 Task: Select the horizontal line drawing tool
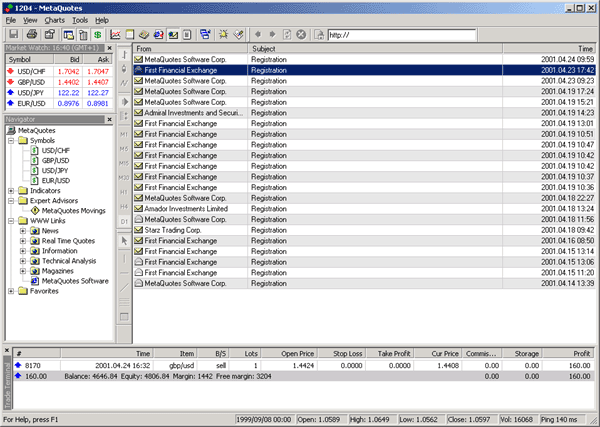[124, 273]
